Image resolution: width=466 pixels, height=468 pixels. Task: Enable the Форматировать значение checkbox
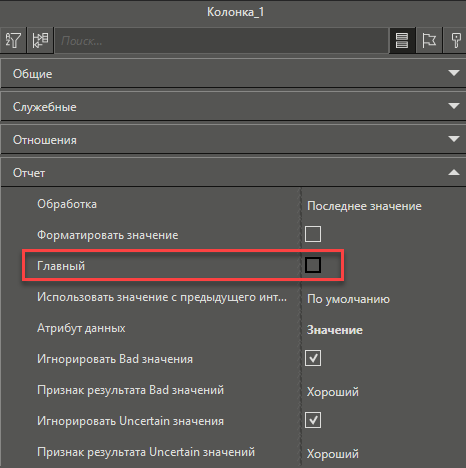[x=313, y=234]
